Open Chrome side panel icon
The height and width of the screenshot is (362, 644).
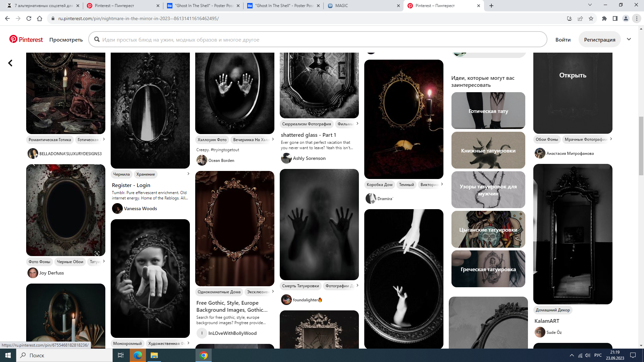point(615,18)
